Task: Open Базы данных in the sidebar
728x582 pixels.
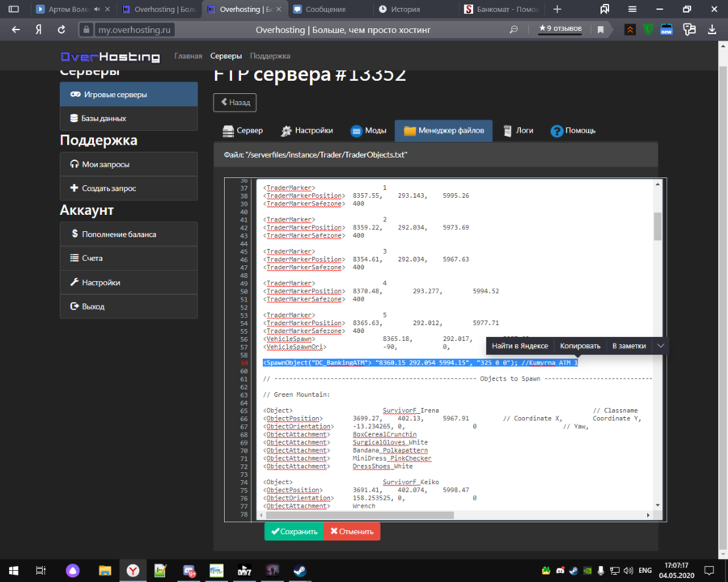Action: (x=129, y=118)
